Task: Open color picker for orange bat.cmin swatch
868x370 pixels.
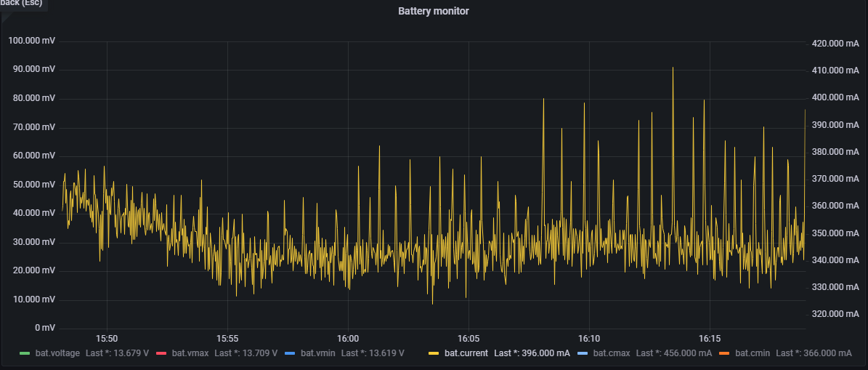Action: click(724, 353)
